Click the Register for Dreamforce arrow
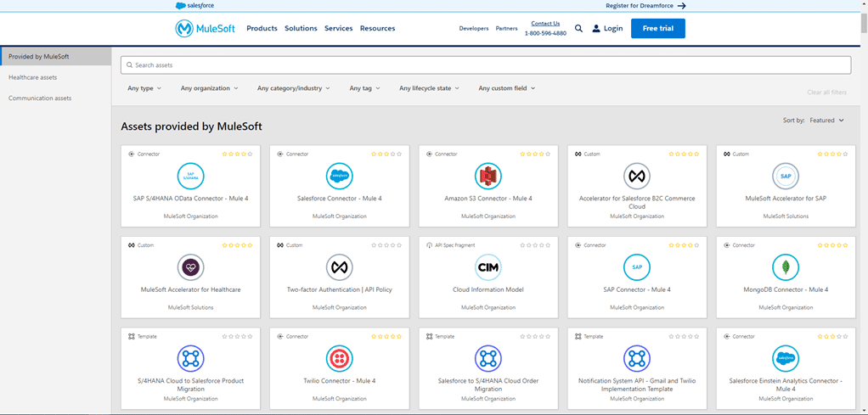The width and height of the screenshot is (868, 415). point(682,6)
